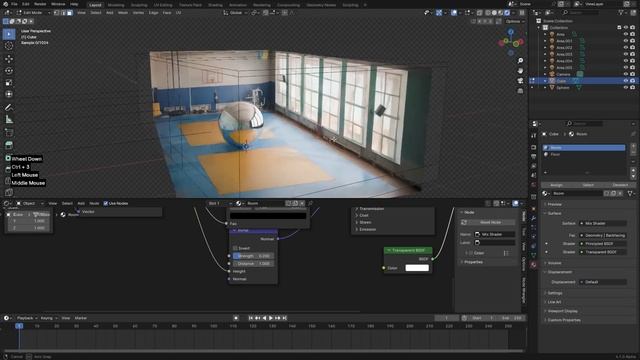The width and height of the screenshot is (640, 360).
Task: Hide the Area.001 light in outliner
Action: coord(625,41)
